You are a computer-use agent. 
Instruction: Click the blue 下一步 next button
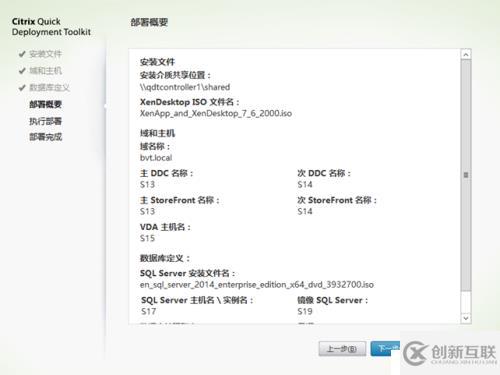(x=385, y=349)
